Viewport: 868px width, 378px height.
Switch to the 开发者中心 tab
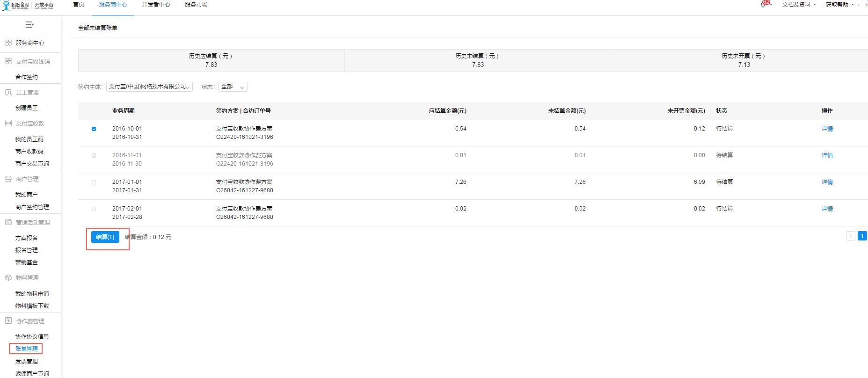pyautogui.click(x=156, y=5)
